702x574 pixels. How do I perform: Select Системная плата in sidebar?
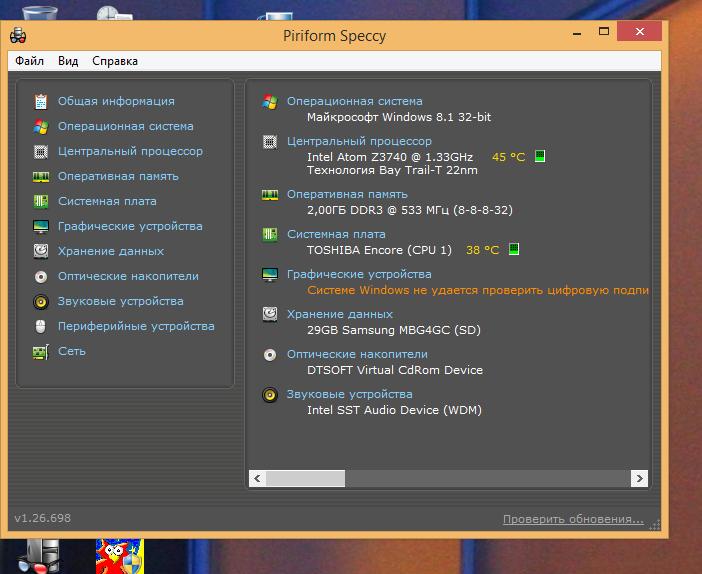point(107,201)
